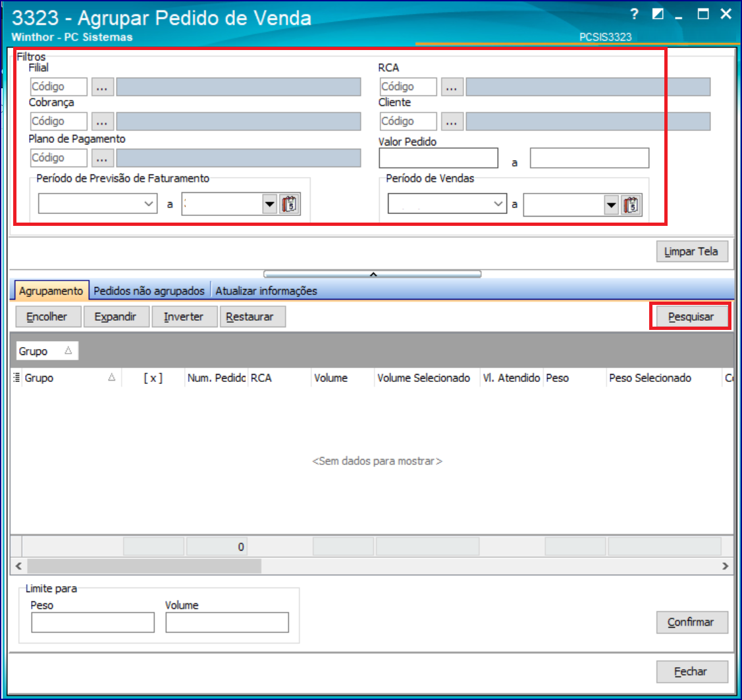Click the Limpar Tela button

691,252
